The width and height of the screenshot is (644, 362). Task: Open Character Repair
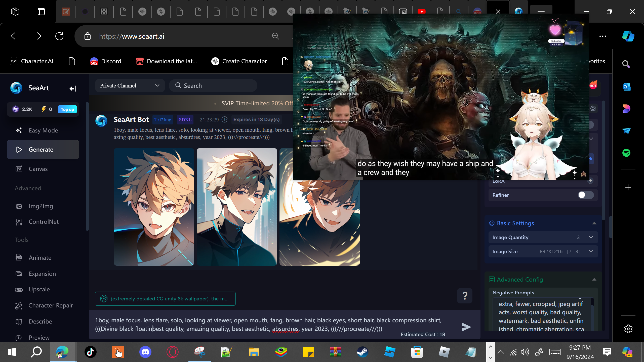pos(43,305)
